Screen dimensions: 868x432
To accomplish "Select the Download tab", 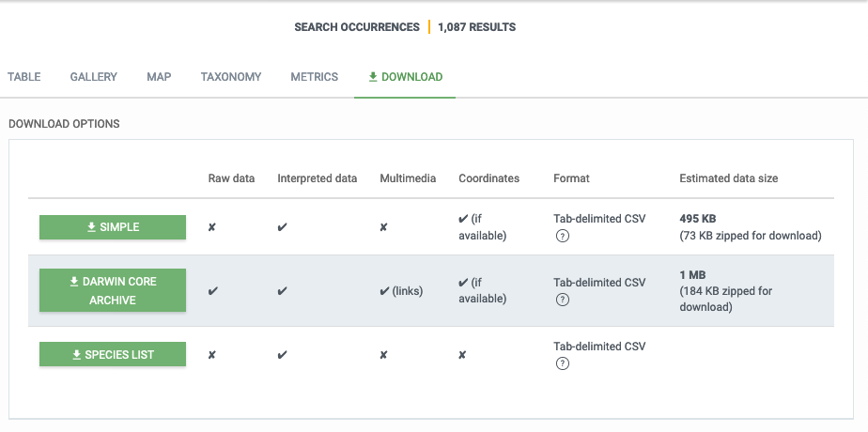I will tap(405, 77).
